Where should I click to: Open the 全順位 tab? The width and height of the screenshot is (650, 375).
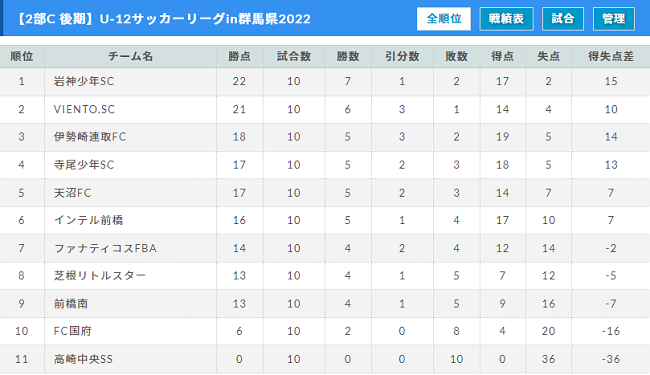click(444, 19)
